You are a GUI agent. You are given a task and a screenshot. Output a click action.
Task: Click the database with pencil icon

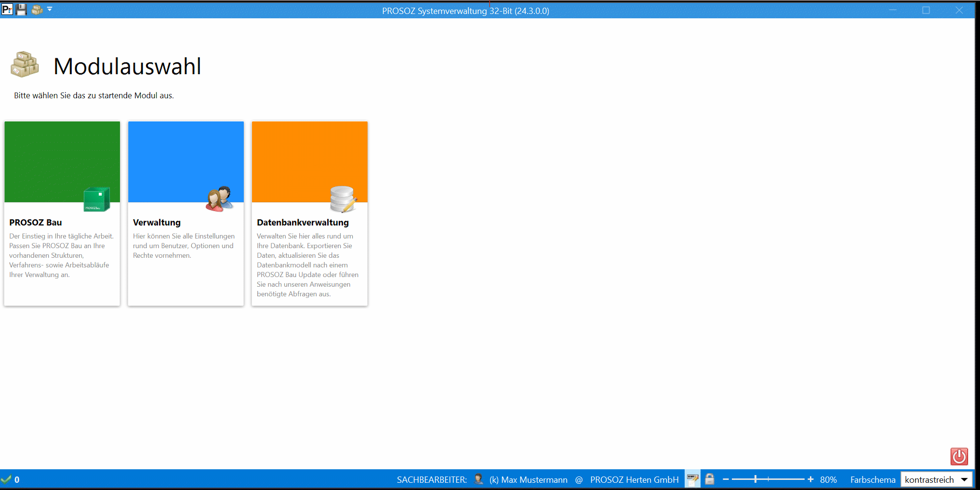pos(344,199)
